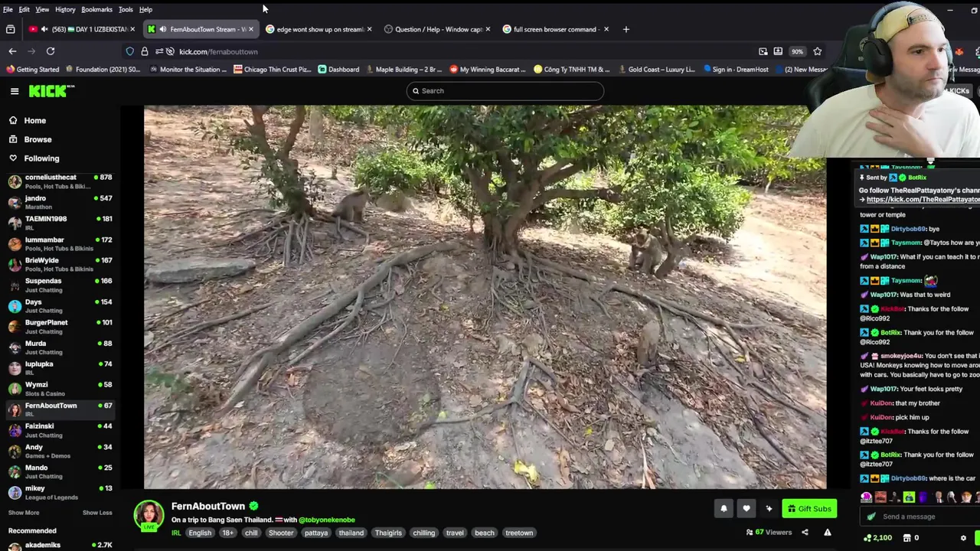Open Suspendas channel in sidebar
Screen dimensions: 980x551
[60, 285]
